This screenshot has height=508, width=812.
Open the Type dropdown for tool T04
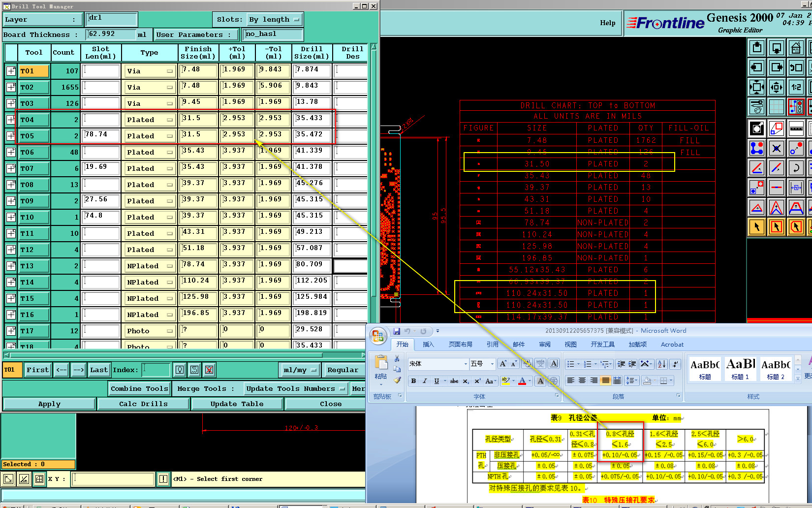click(150, 120)
